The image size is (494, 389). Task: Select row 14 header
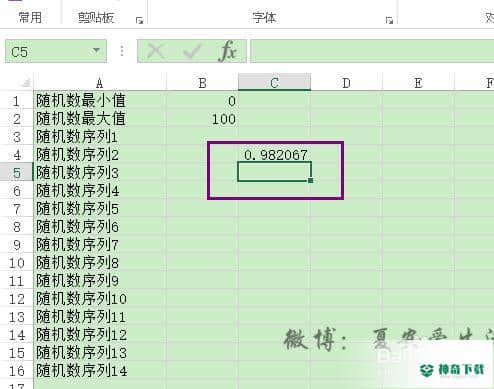pyautogui.click(x=16, y=335)
